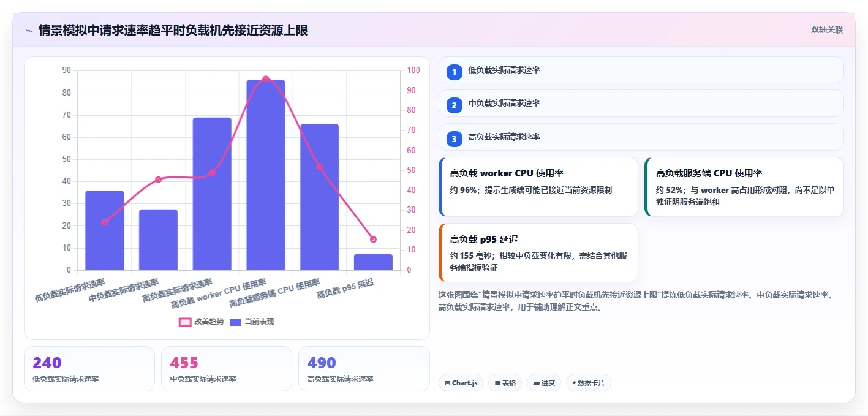Click the Chart.js tag
868x416 pixels.
(461, 383)
